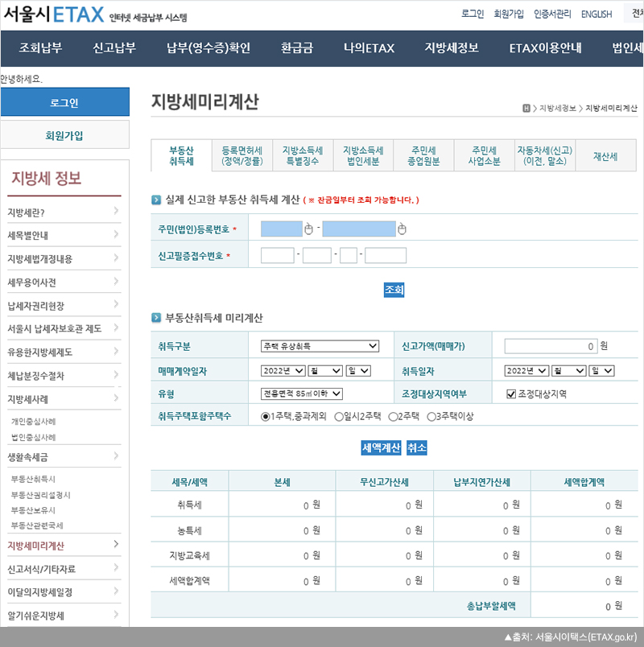Open the 매매계약일자 year dropdown

(283, 371)
